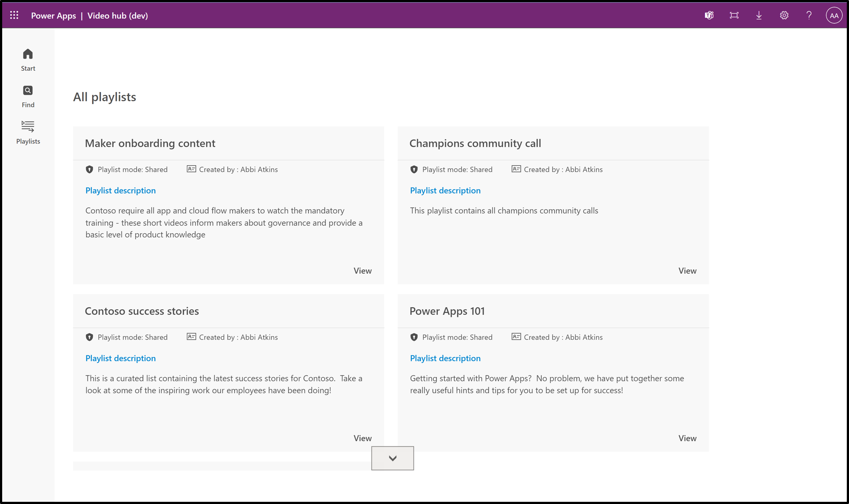Image resolution: width=849 pixels, height=504 pixels.
Task: Click the download icon in toolbar
Action: coord(758,16)
